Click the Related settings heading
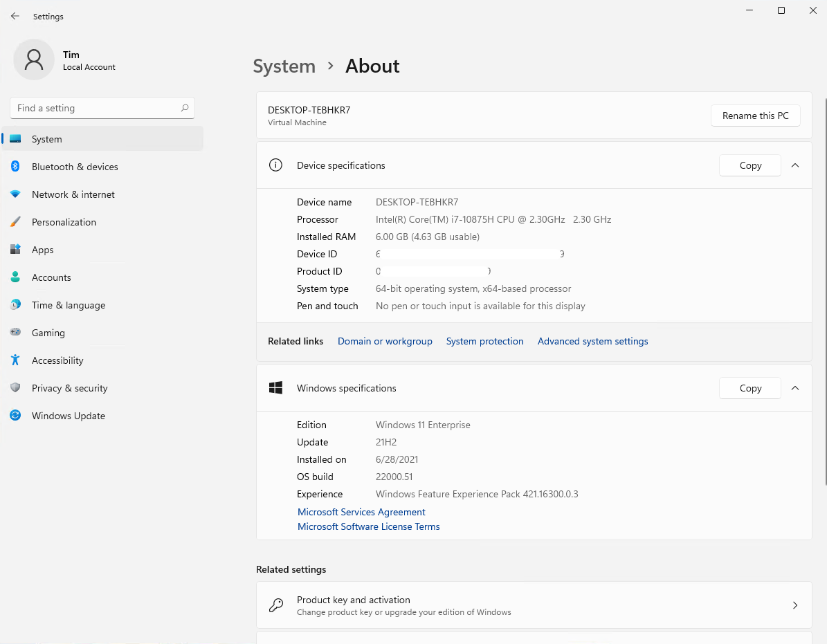 click(x=291, y=569)
